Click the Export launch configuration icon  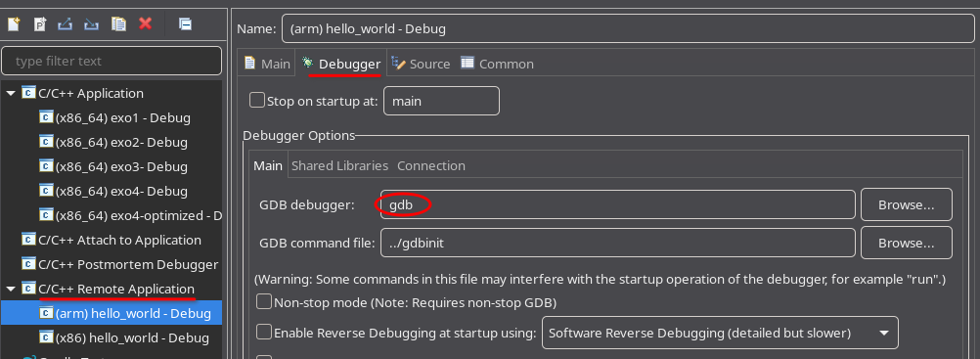(66, 24)
